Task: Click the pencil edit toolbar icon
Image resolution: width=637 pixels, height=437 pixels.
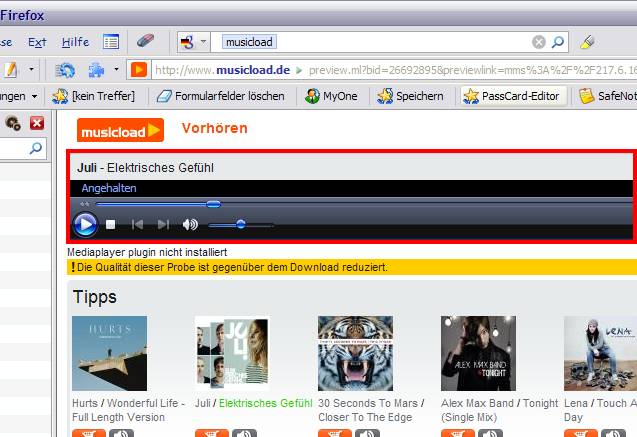Action: [11, 70]
